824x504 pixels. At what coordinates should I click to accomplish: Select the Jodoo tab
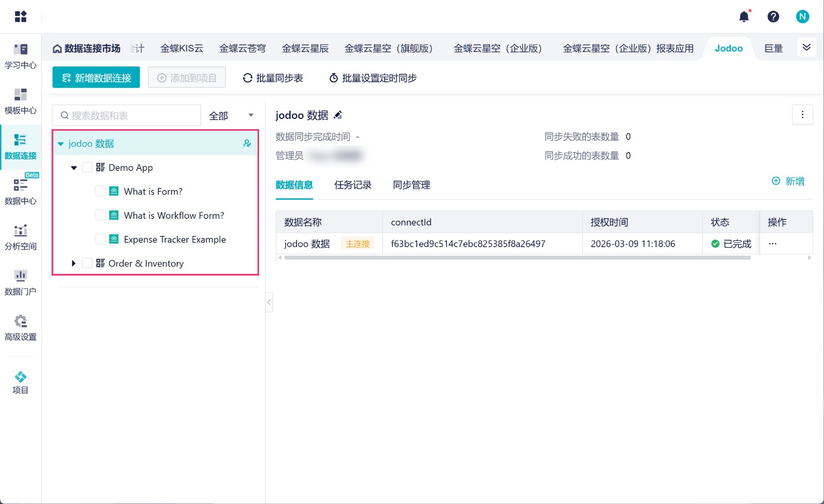click(729, 48)
